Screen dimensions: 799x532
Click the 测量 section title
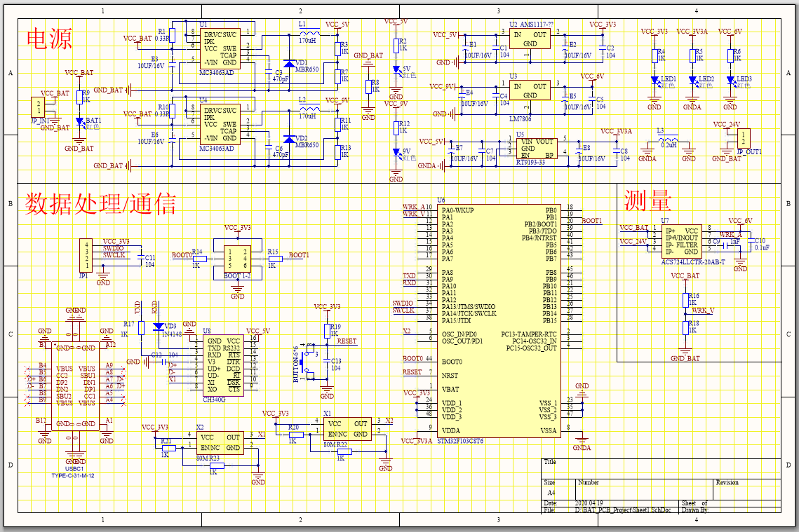(647, 200)
